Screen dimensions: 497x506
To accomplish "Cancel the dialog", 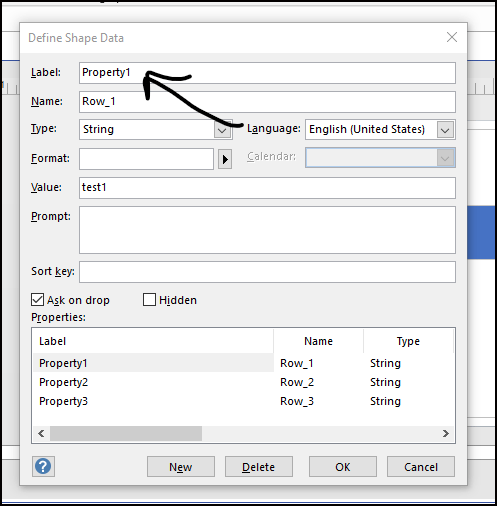I will point(421,467).
